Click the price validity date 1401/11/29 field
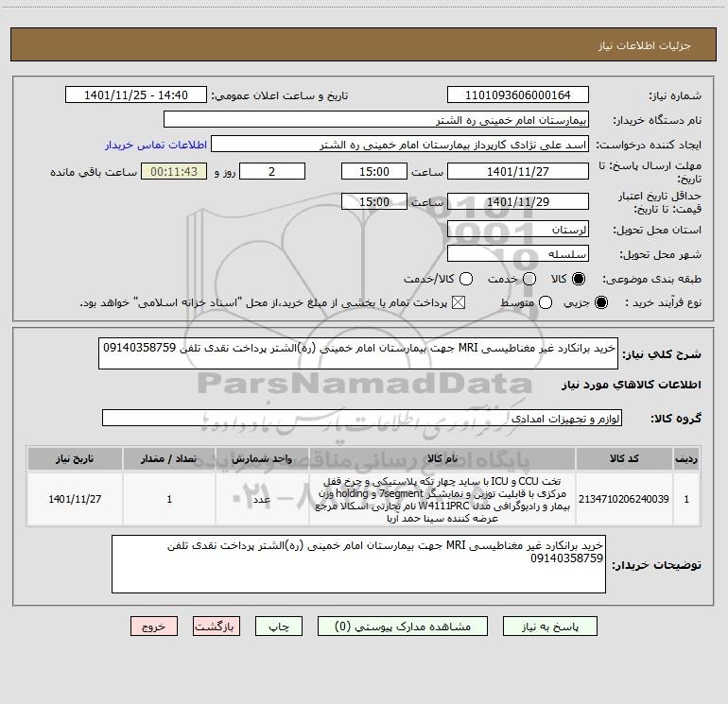Viewport: 728px width, 704px height. click(x=518, y=201)
